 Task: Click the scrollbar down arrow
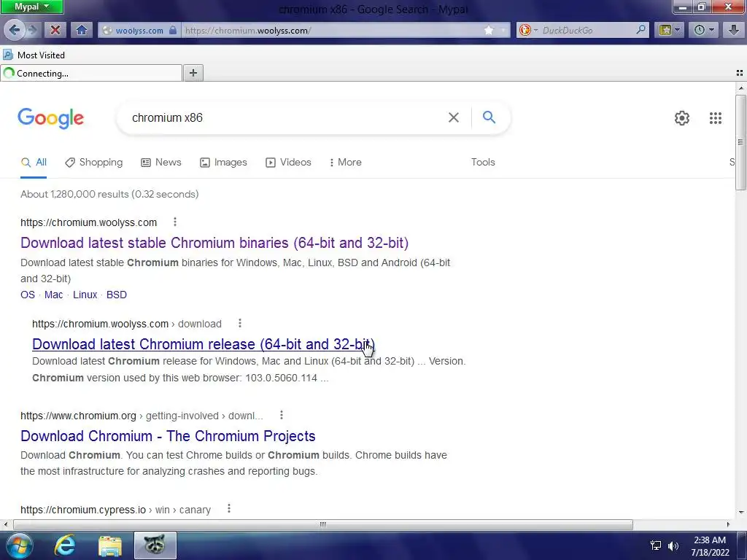pos(740,513)
